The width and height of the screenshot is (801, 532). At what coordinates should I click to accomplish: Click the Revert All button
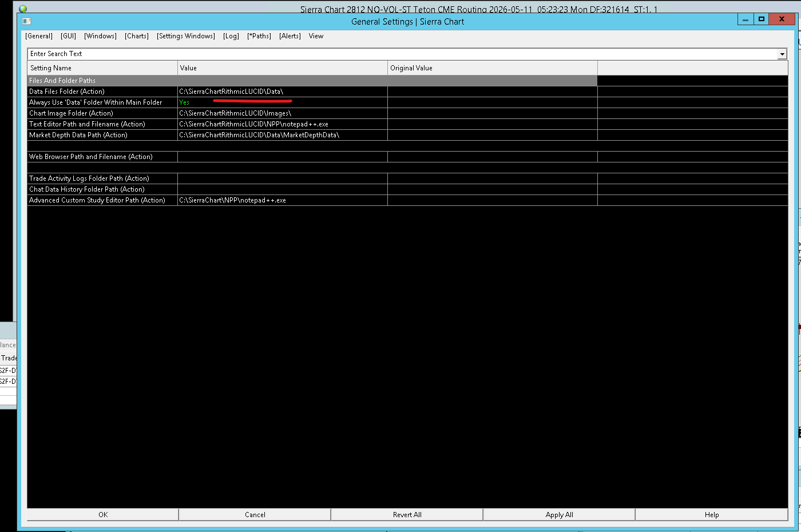407,515
